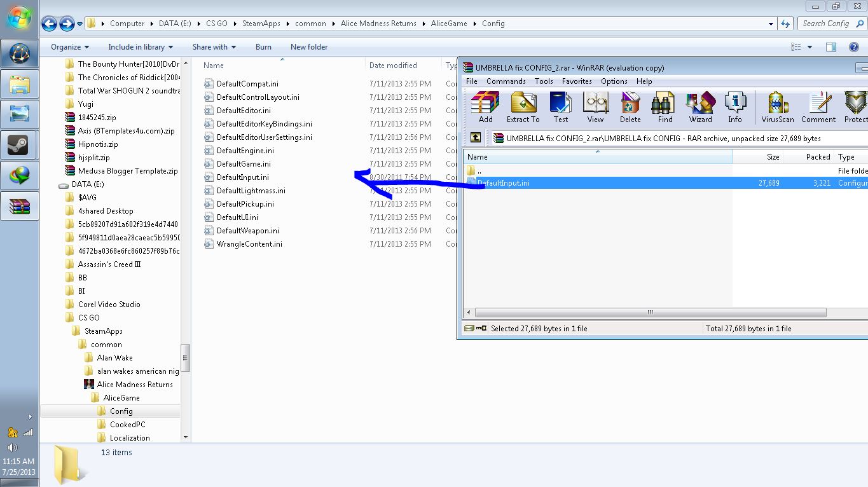This screenshot has height=487, width=868.
Task: Click the 1845245.zip archive icon in tree
Action: click(x=70, y=118)
